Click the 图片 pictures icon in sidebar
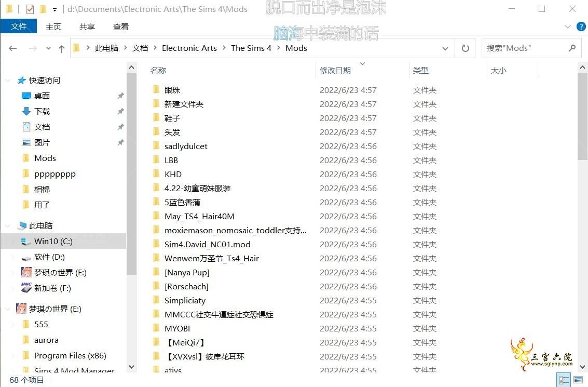This screenshot has width=588, height=387. click(26, 142)
